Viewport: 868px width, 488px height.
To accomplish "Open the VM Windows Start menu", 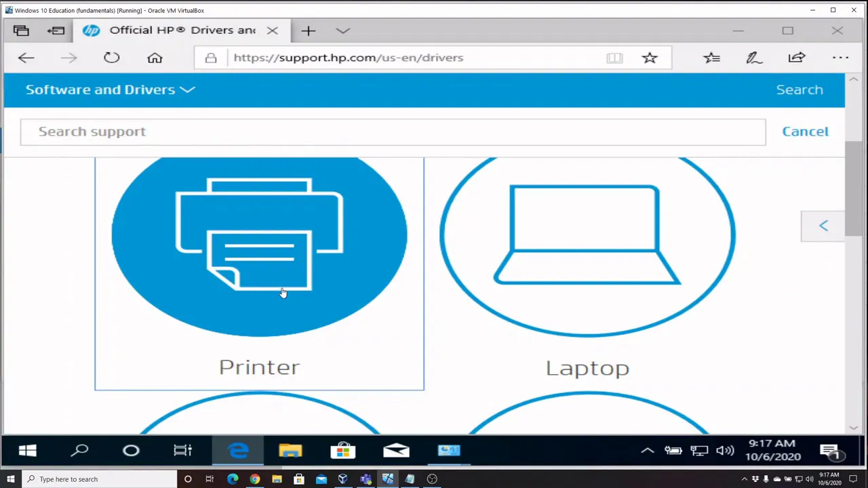I will pyautogui.click(x=27, y=451).
